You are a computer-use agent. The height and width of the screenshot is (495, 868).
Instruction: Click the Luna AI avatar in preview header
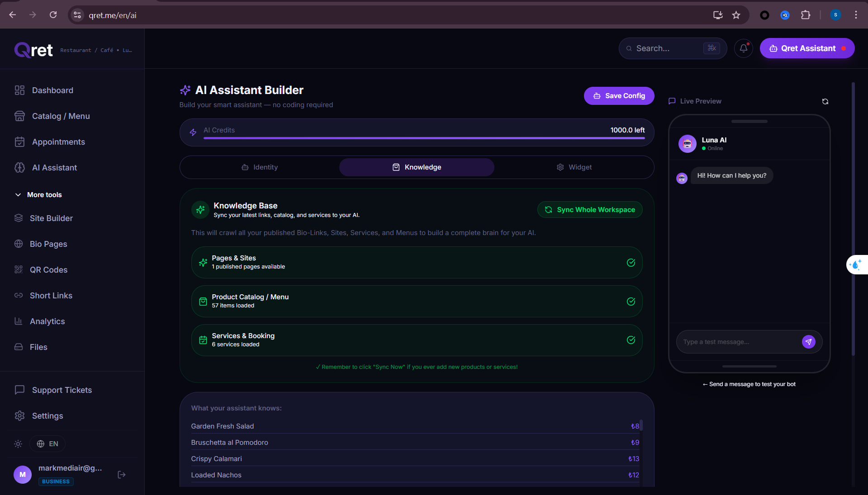click(x=687, y=144)
